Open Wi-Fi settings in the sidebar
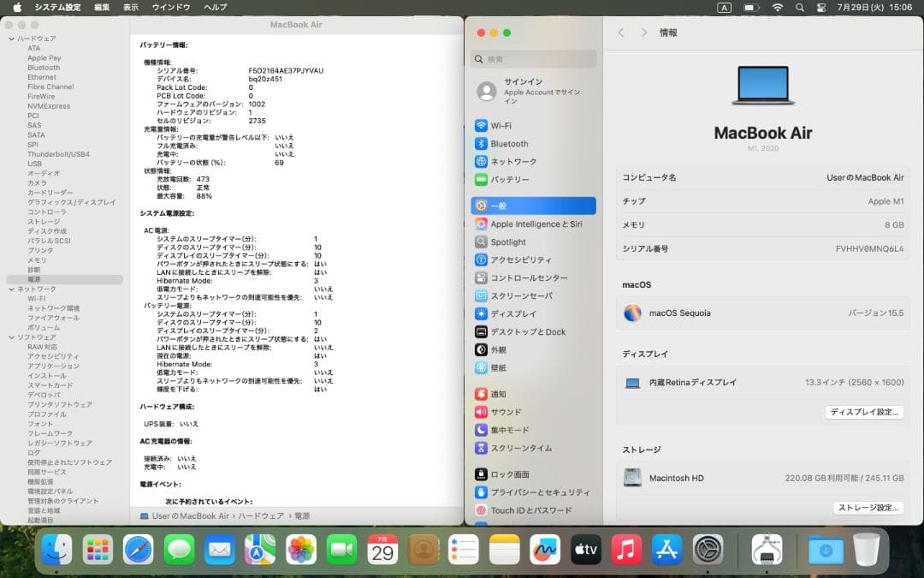Screen dimensions: 924x578 [511, 125]
